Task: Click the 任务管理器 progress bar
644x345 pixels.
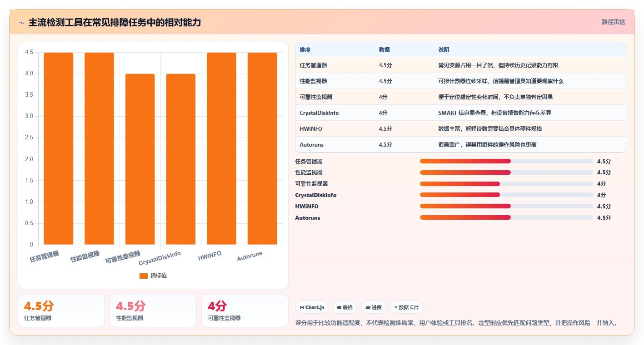Action: (x=507, y=161)
